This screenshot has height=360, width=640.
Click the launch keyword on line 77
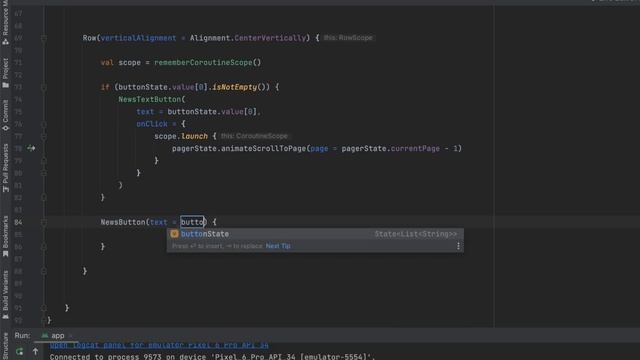click(x=194, y=136)
